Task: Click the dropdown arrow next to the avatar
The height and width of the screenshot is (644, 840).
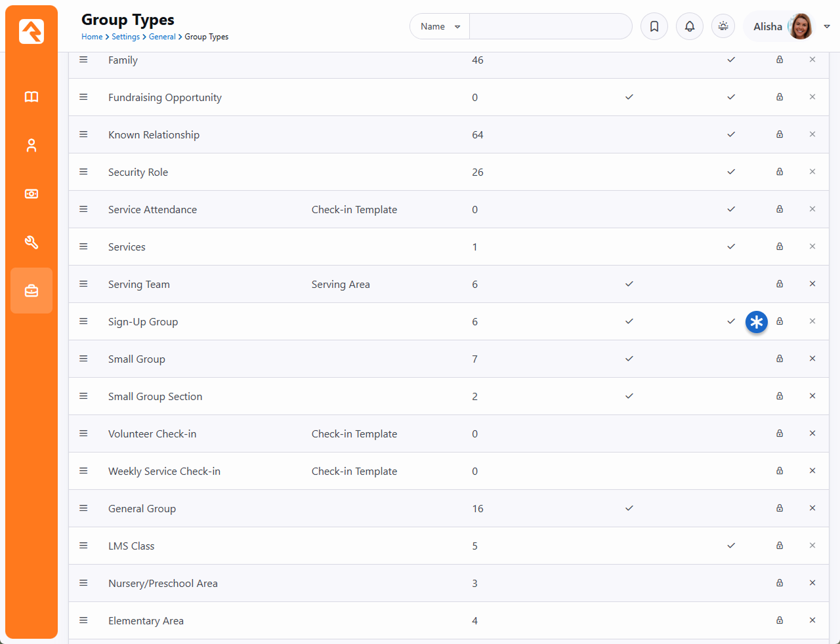Action: point(827,26)
